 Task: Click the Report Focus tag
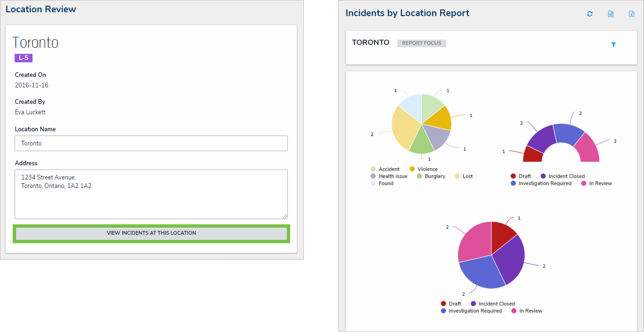pyautogui.click(x=421, y=43)
